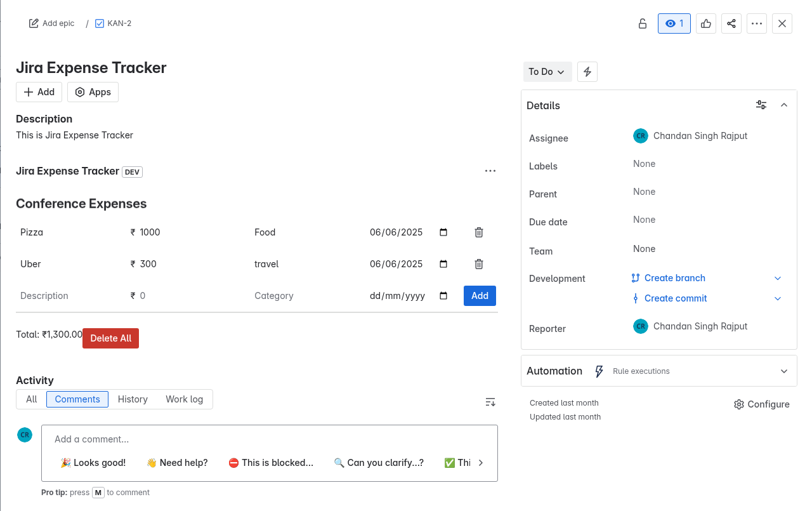The height and width of the screenshot is (511, 812).
Task: Click the empty Category input field
Action: [x=307, y=296]
